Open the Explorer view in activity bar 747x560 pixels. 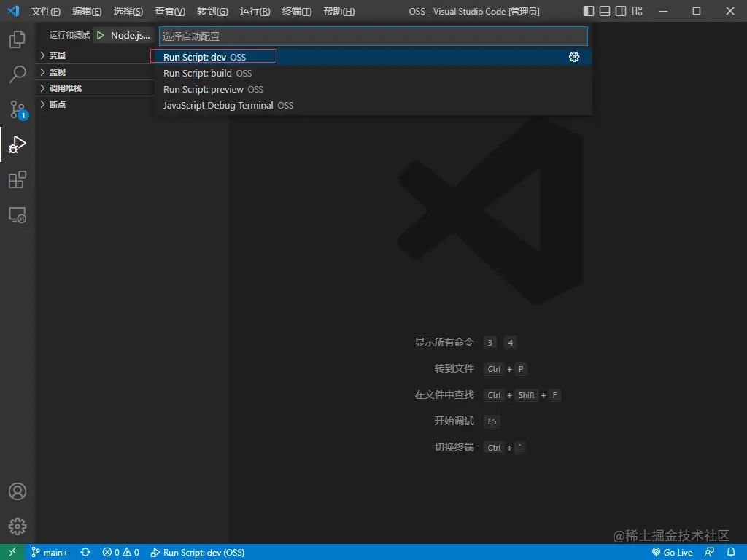pos(18,39)
